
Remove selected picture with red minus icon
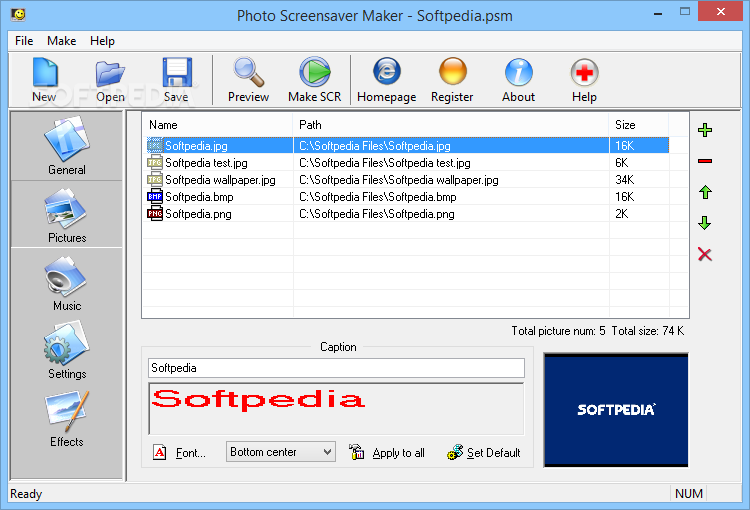click(705, 161)
